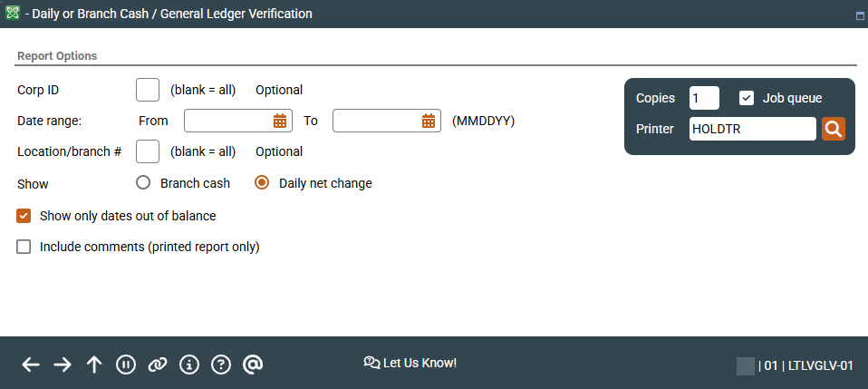The image size is (868, 389).
Task: Open the info circle icon
Action: point(189,365)
